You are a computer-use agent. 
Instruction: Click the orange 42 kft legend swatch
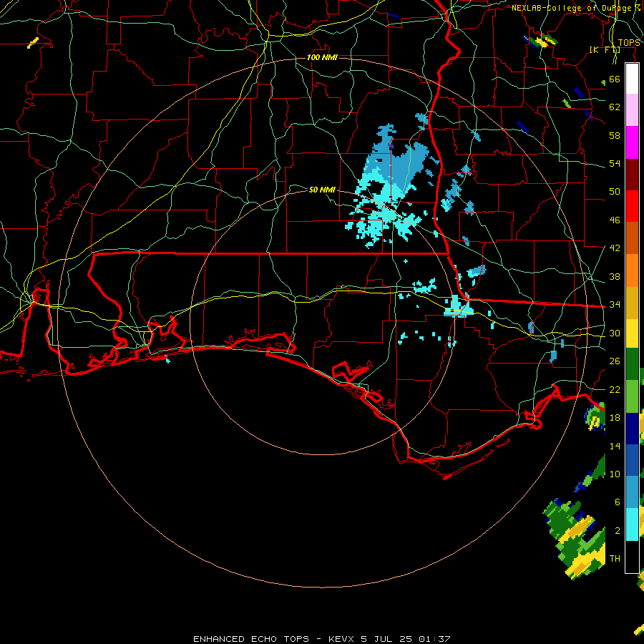tap(632, 270)
